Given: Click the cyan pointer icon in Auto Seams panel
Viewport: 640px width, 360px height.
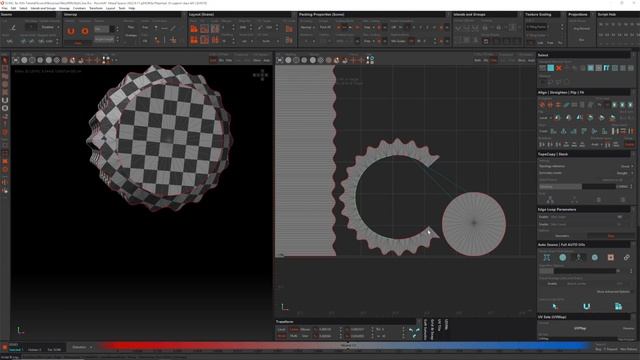Looking at the screenshot, I should [x=555, y=307].
